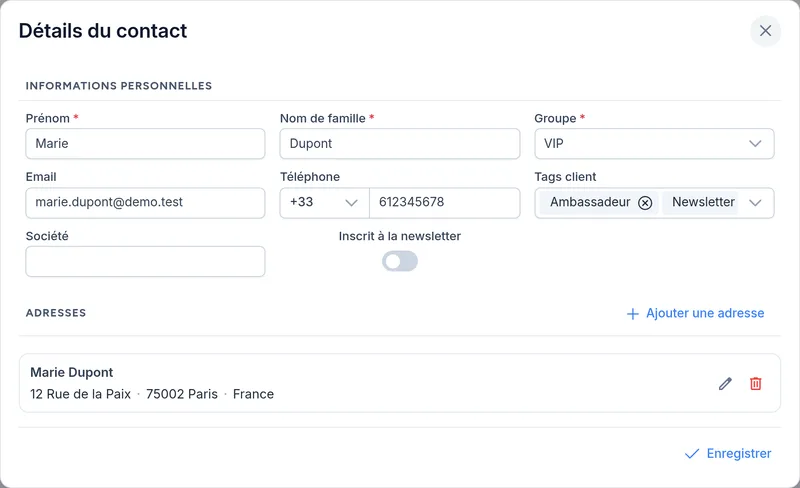Remove the Ambassadeur tag with its x icon
This screenshot has height=488, width=800.
click(645, 203)
